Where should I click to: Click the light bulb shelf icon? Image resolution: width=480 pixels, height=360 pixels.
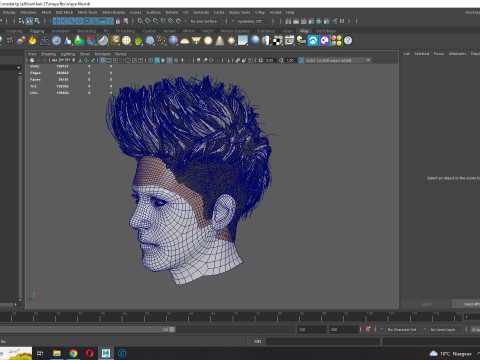click(301, 41)
